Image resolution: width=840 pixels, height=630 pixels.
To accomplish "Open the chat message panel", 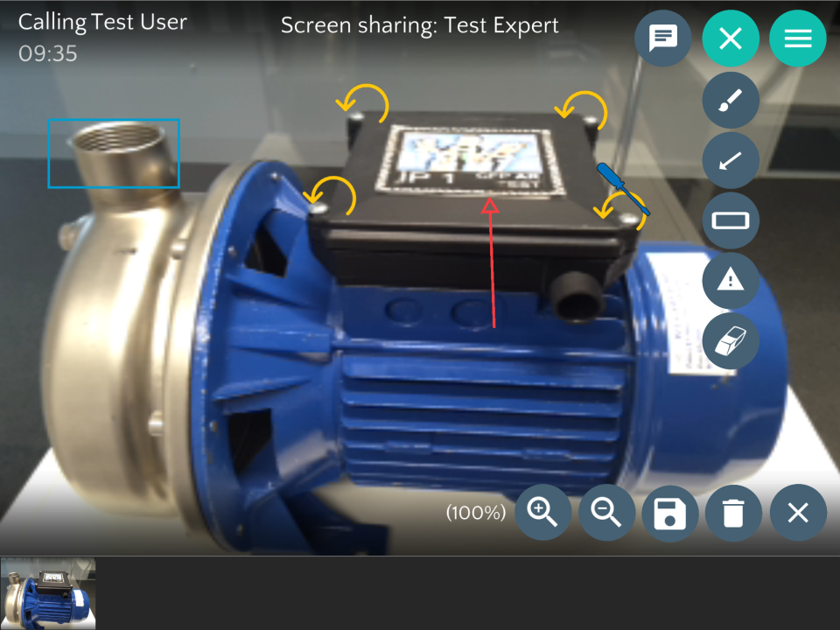I will (662, 38).
